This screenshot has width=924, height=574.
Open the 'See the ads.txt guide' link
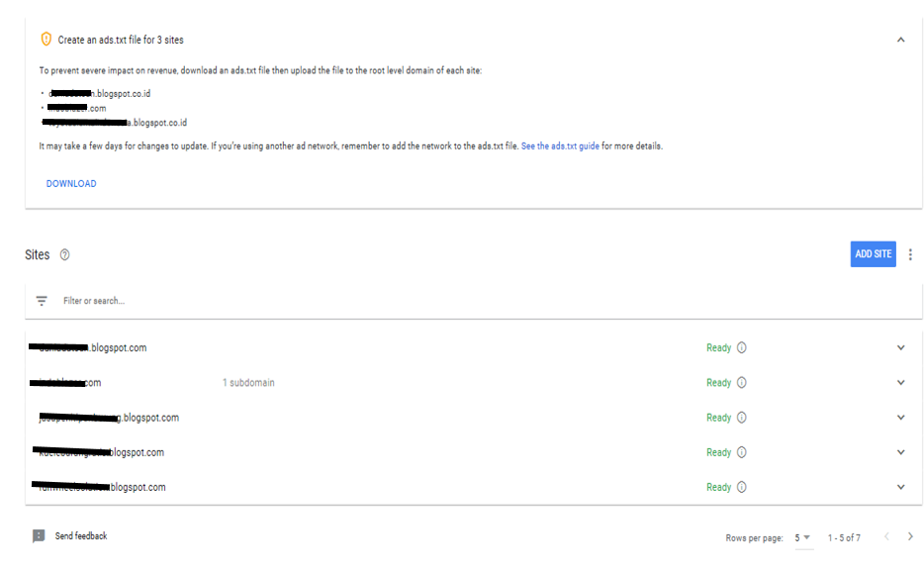tap(560, 146)
